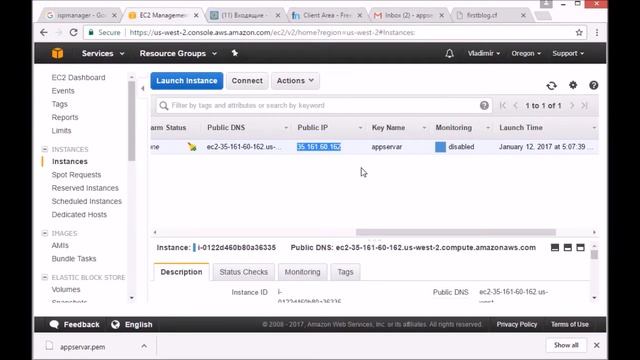Image resolution: width=640 pixels, height=360 pixels.
Task: Click the Connect button
Action: point(247,81)
